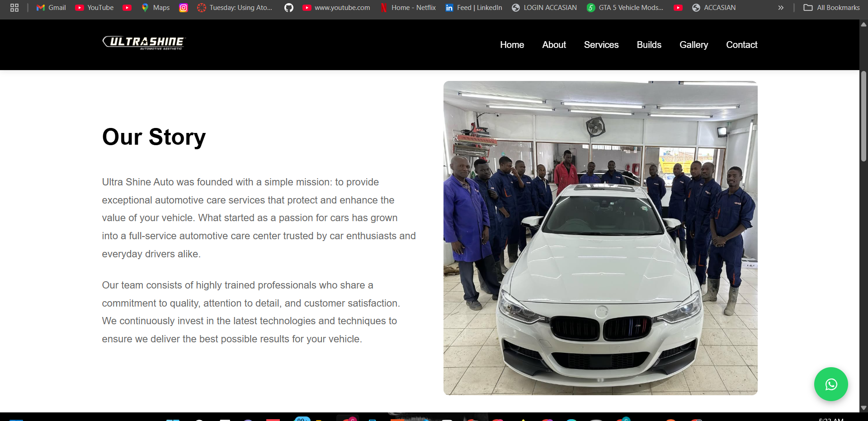Navigate to the Services page
The height and width of the screenshot is (421, 868).
coord(601,45)
